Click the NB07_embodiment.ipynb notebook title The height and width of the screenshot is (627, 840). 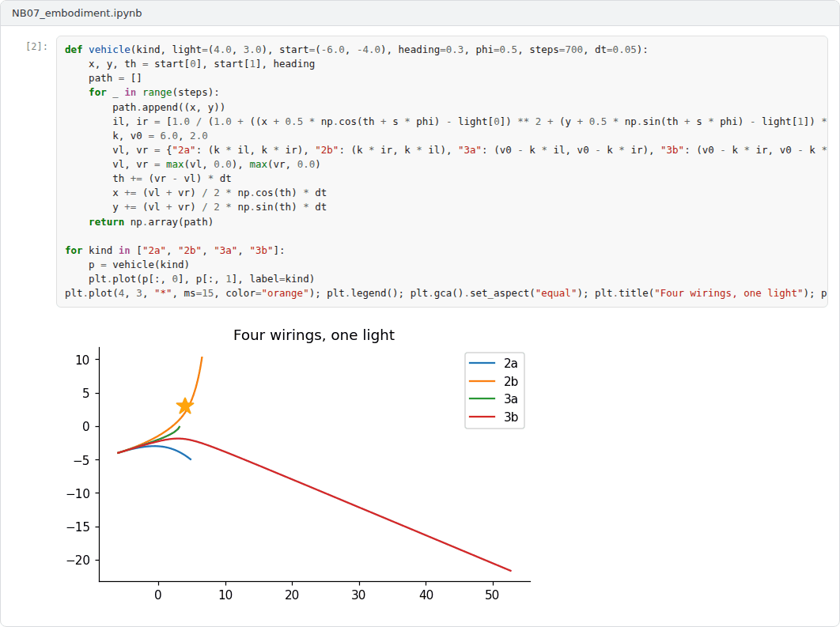[x=77, y=13]
